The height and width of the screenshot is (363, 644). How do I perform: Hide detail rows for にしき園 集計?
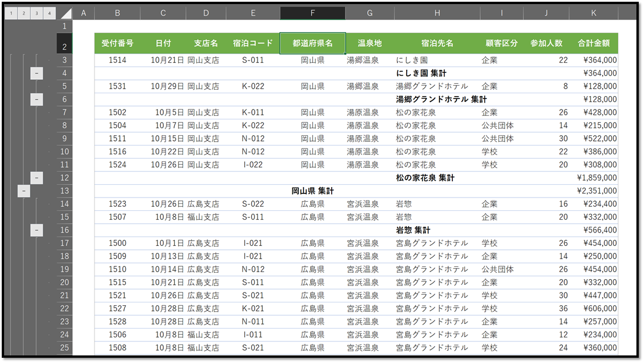[36, 72]
